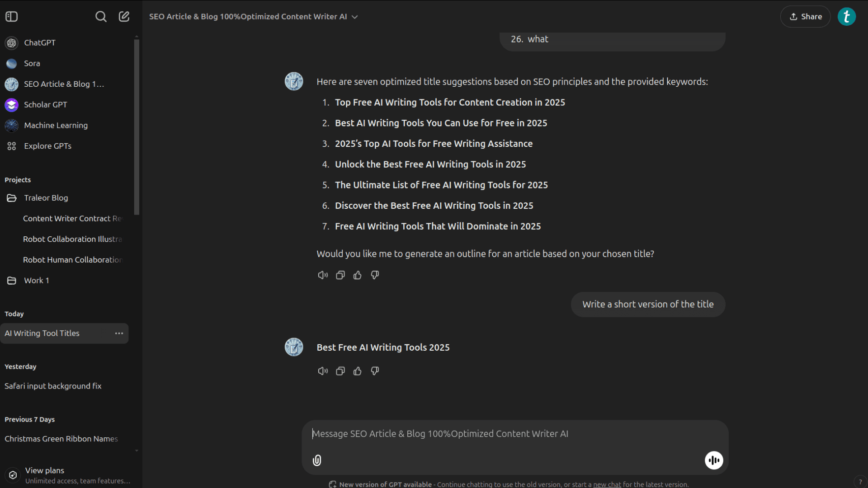Screen dimensions: 868x488
Task: Start voice mode from the message bar
Action: pyautogui.click(x=714, y=460)
